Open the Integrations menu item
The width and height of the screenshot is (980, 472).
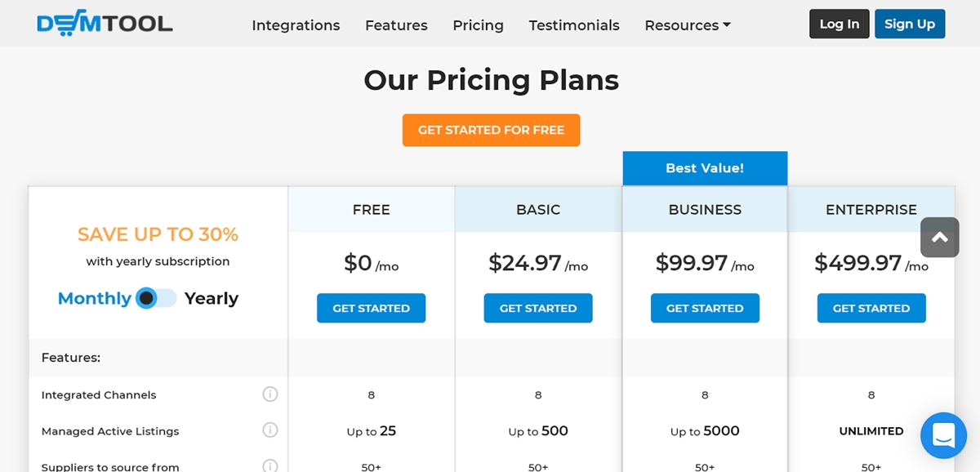(296, 25)
